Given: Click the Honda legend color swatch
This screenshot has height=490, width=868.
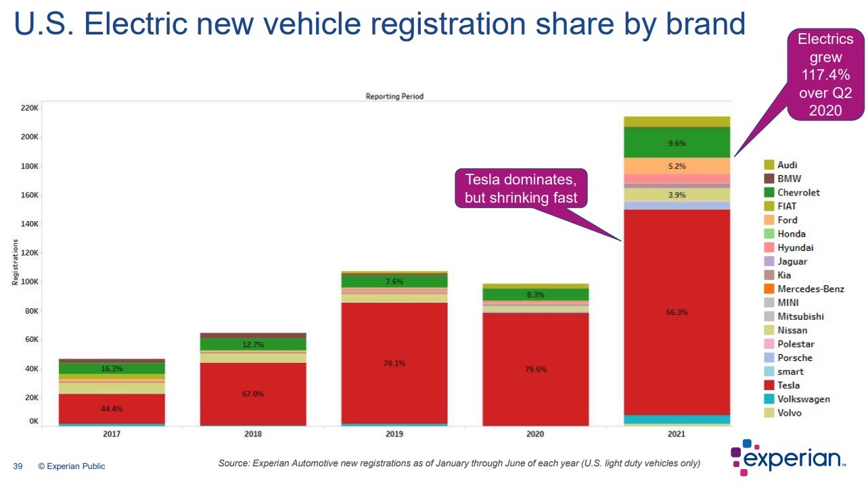Looking at the screenshot, I should click(x=769, y=234).
